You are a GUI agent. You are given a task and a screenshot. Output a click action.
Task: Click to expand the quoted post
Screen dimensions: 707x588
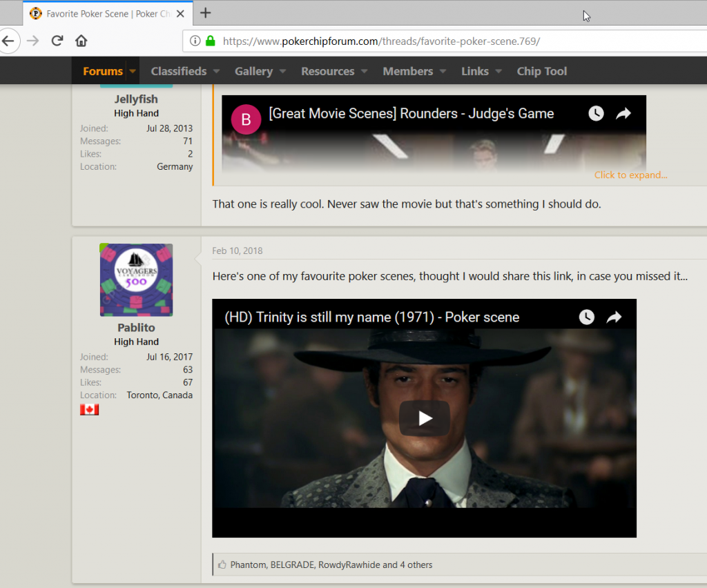click(x=630, y=175)
